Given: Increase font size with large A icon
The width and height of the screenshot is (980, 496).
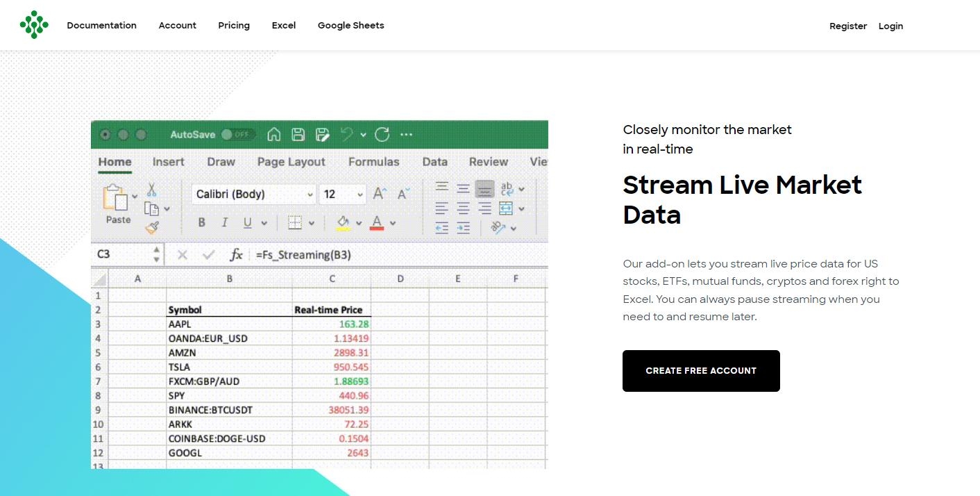Looking at the screenshot, I should (x=379, y=194).
